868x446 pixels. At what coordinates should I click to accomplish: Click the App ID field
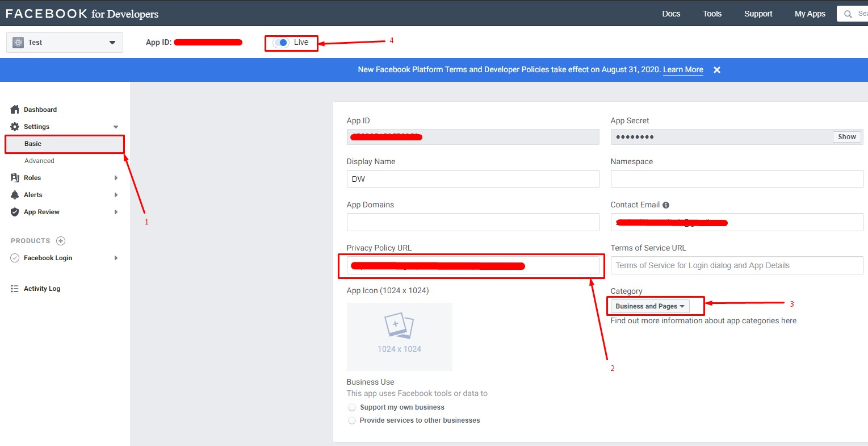pyautogui.click(x=473, y=137)
